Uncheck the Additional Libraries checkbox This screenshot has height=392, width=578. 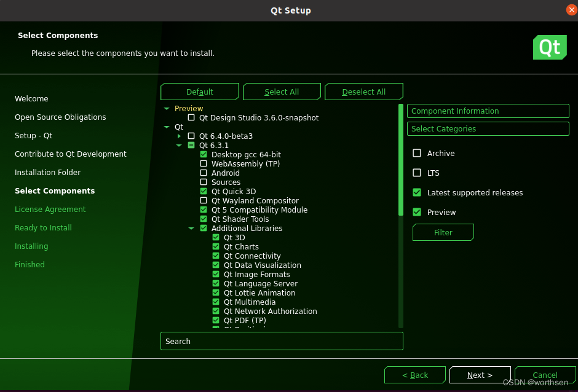pyautogui.click(x=204, y=228)
